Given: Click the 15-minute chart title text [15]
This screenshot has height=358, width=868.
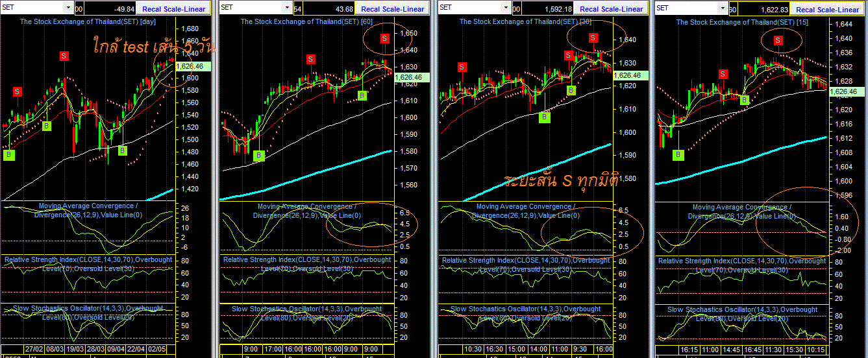Looking at the screenshot, I should point(804,21).
